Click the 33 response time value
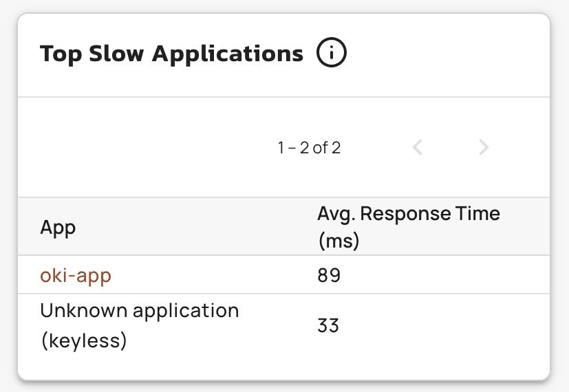The width and height of the screenshot is (569, 392). (x=328, y=325)
